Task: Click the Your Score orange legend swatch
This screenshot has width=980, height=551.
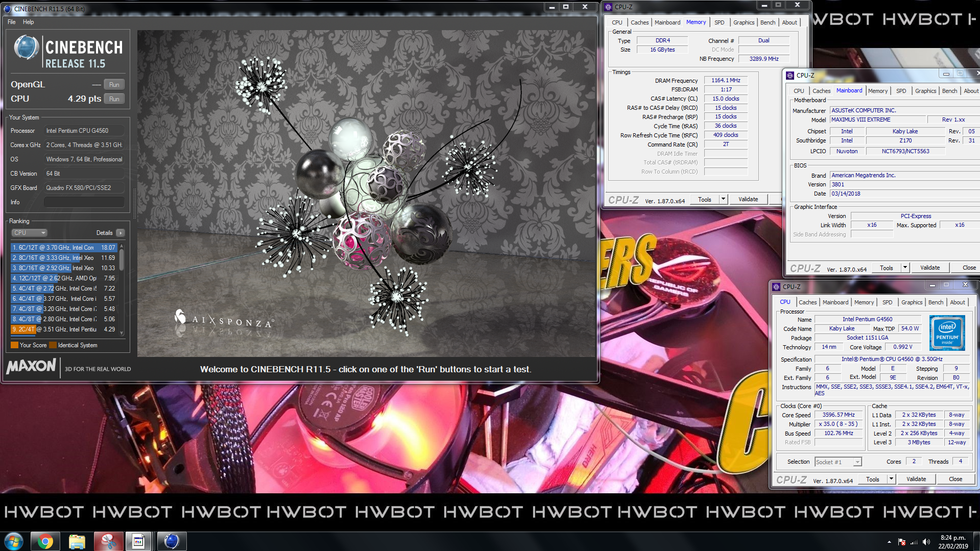Action: coord(14,345)
